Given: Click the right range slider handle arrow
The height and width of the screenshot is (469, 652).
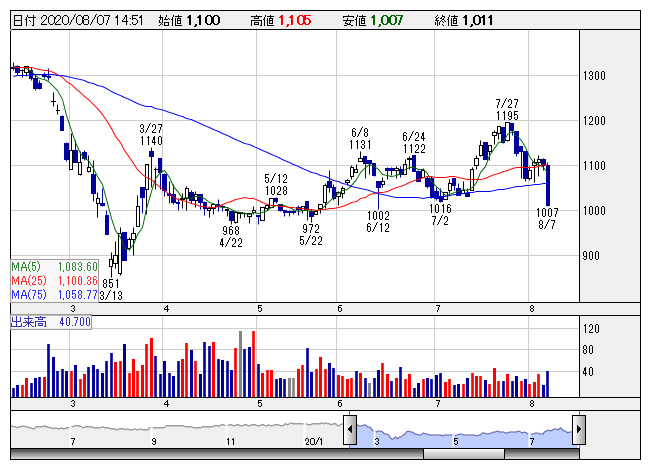Looking at the screenshot, I should pos(579,429).
